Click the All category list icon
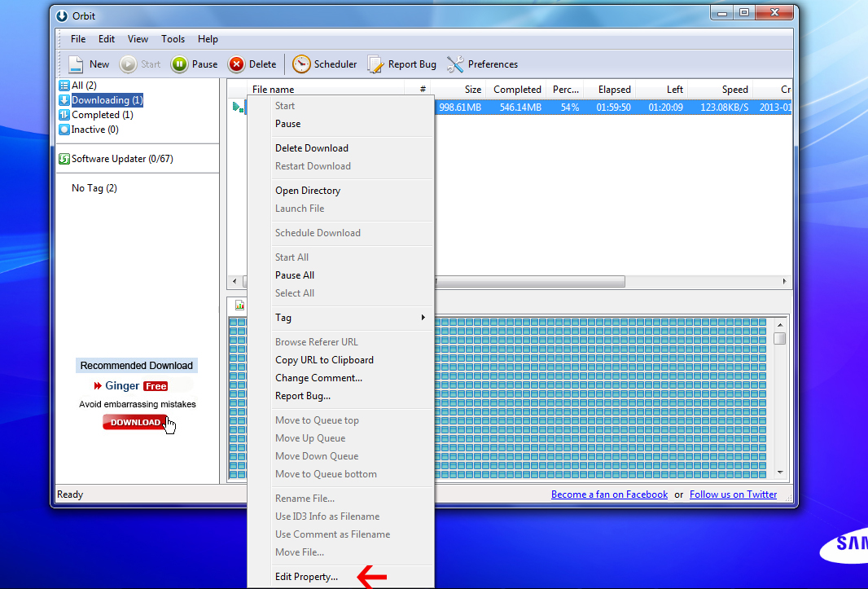This screenshot has height=589, width=868. pos(64,86)
